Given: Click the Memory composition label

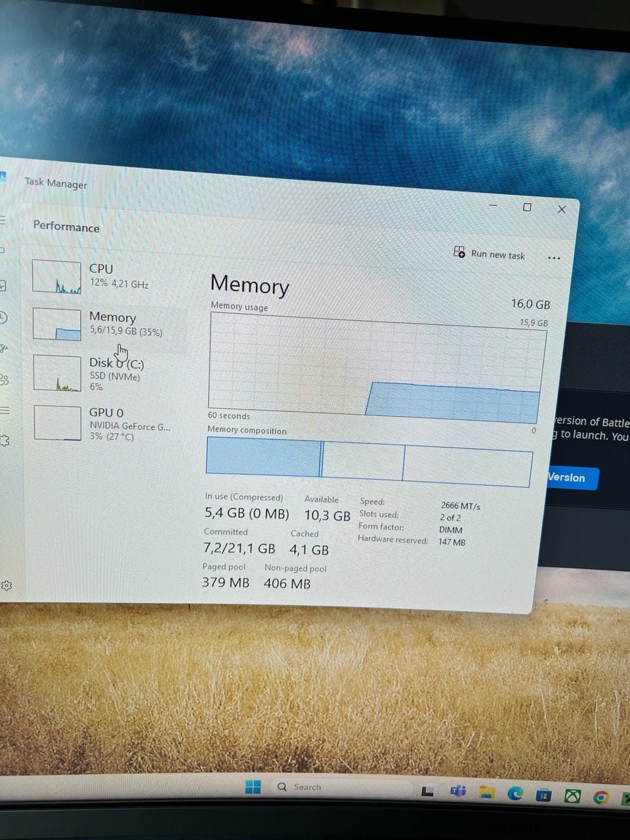Looking at the screenshot, I should (247, 430).
